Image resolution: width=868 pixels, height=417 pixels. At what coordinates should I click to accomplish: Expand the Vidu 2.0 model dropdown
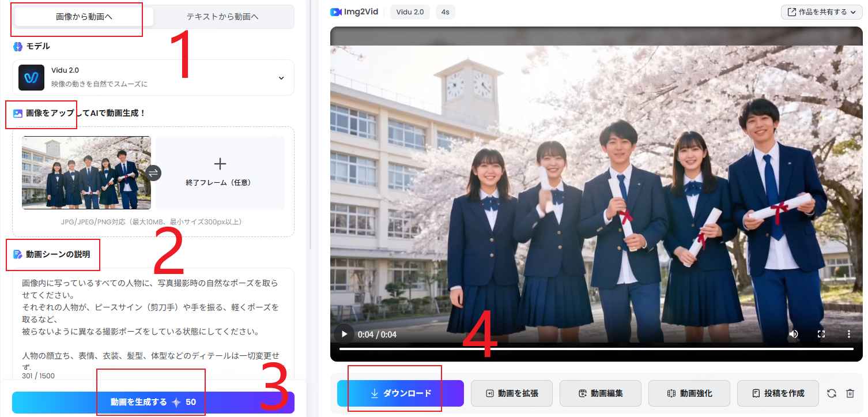coord(281,78)
